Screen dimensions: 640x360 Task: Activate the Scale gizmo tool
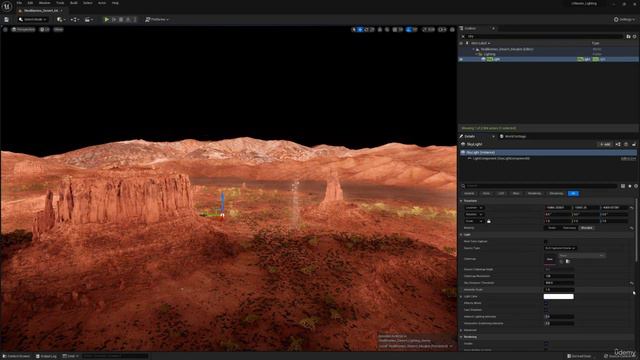372,29
